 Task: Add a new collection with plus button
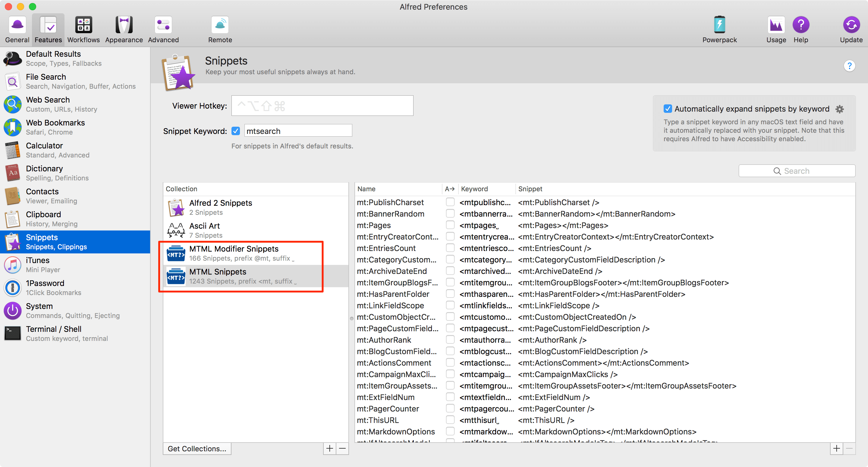(329, 449)
